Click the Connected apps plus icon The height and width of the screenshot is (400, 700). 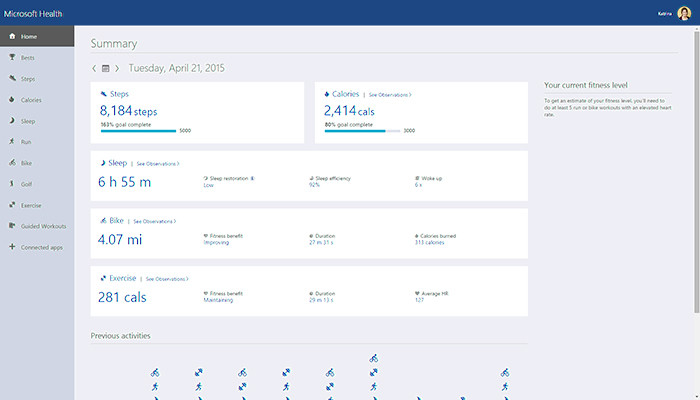12,247
